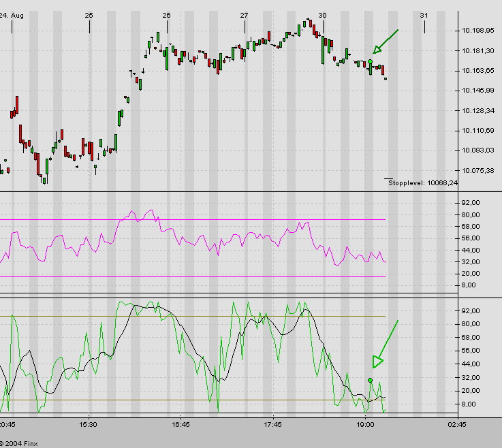
Task: Select the olive overbought line in bottom panel
Action: (204, 316)
